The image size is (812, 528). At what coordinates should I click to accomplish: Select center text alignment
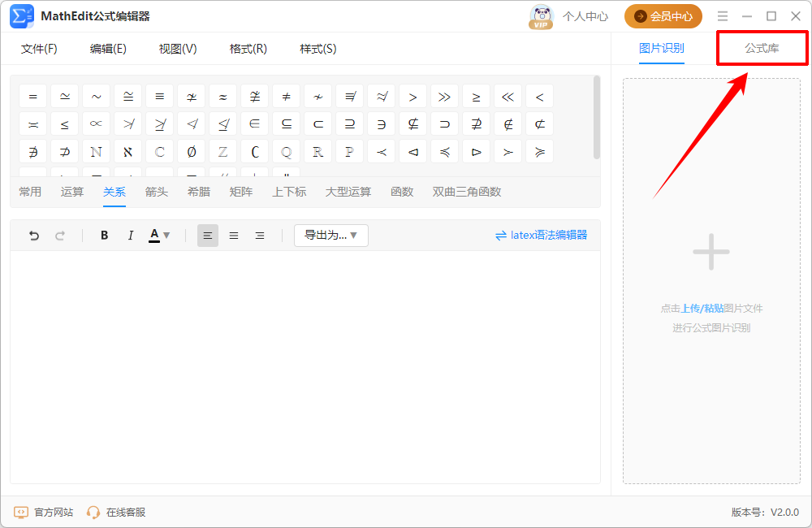[234, 236]
